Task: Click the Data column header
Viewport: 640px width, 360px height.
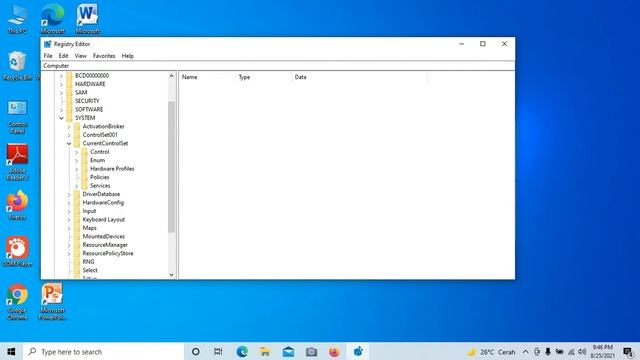Action: click(360, 77)
